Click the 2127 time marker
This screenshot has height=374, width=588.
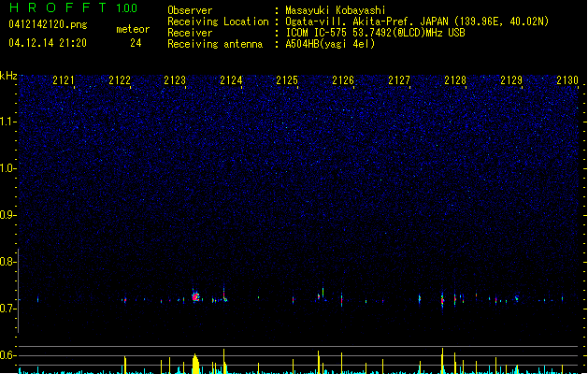399,80
